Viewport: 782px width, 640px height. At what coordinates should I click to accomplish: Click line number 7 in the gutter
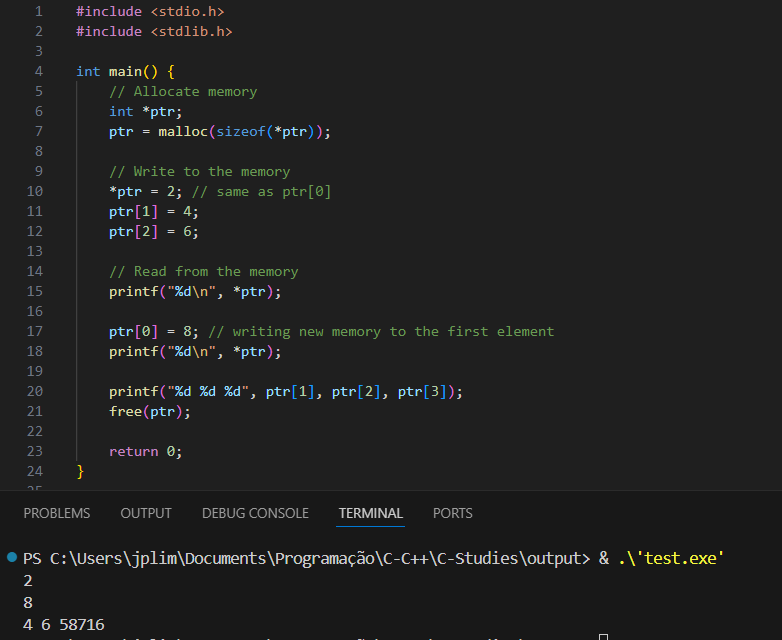tap(39, 131)
